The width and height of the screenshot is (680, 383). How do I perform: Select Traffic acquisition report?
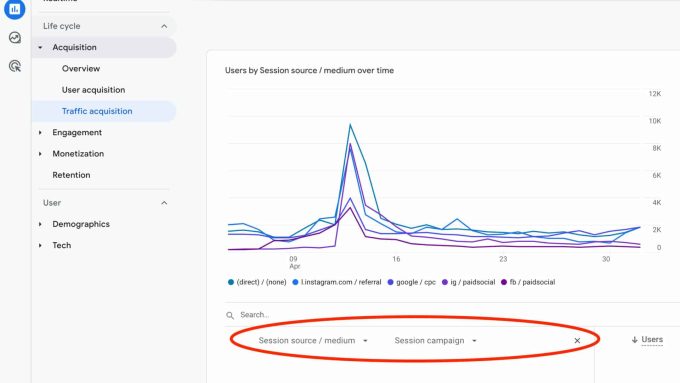(97, 111)
